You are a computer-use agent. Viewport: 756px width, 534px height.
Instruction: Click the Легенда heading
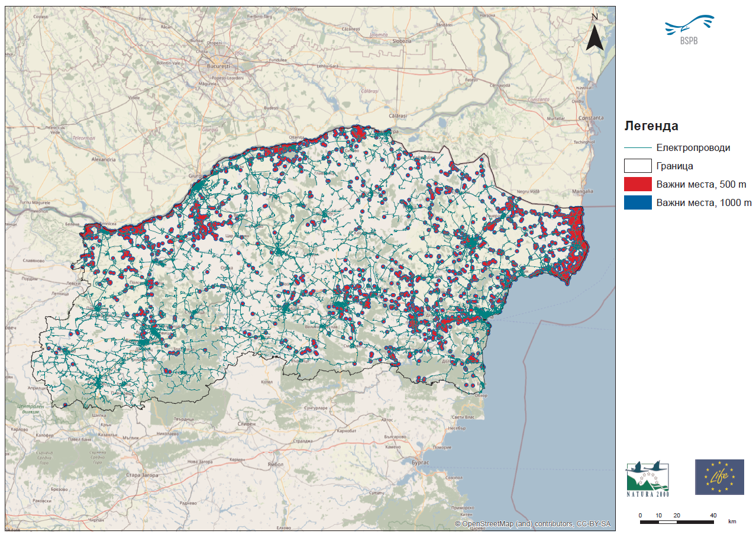(x=651, y=126)
